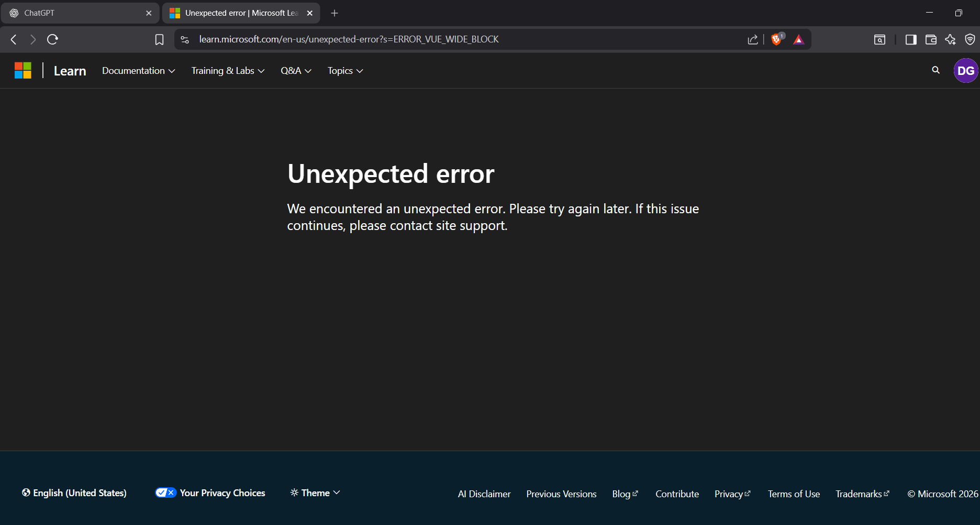Screen dimensions: 980x525
Task: Launch Leo AI assistant sparkle icon
Action: [950, 39]
